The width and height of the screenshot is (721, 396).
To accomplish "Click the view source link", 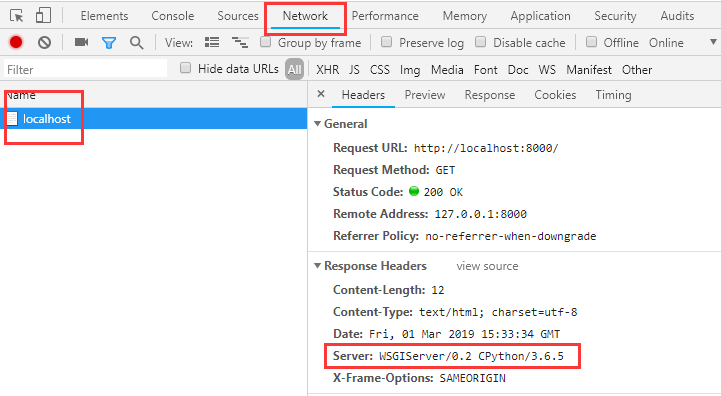I will (487, 266).
